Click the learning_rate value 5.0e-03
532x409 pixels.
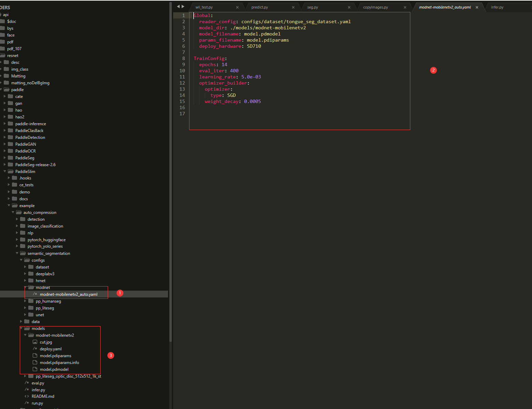[251, 77]
